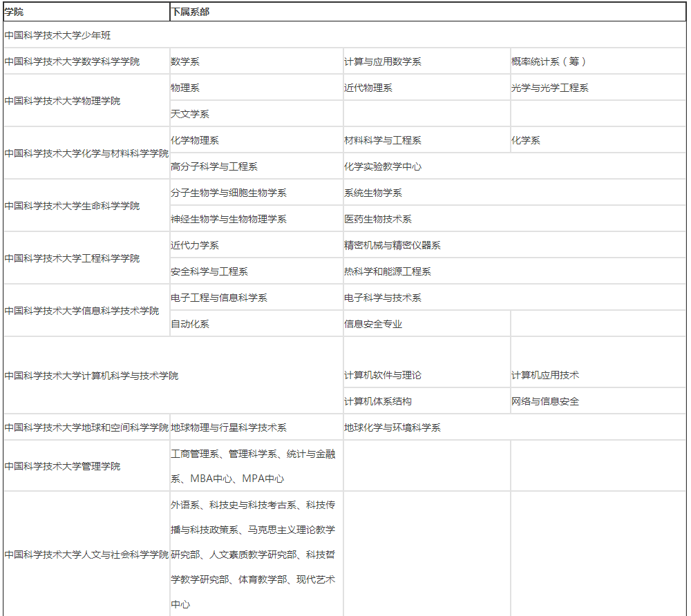
Task: Select 中国科学技术大学地球和空间科学学院 cell
Action: point(86,427)
